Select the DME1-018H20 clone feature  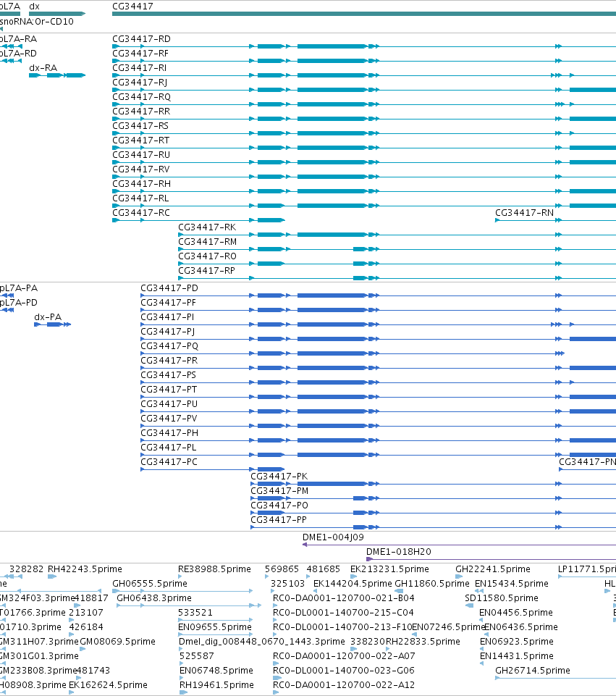tap(491, 559)
